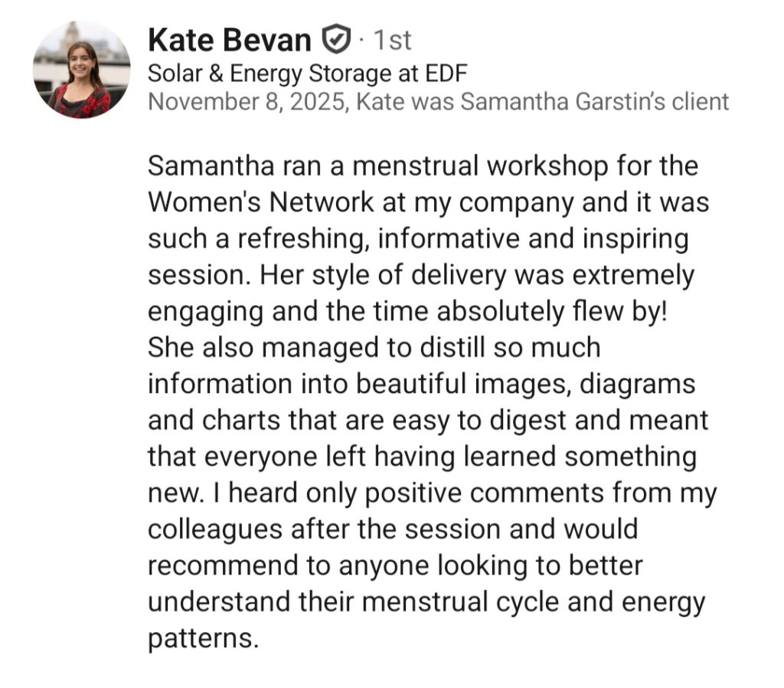784x688 pixels.
Task: Click the November 8, 2025 date
Action: (246, 101)
